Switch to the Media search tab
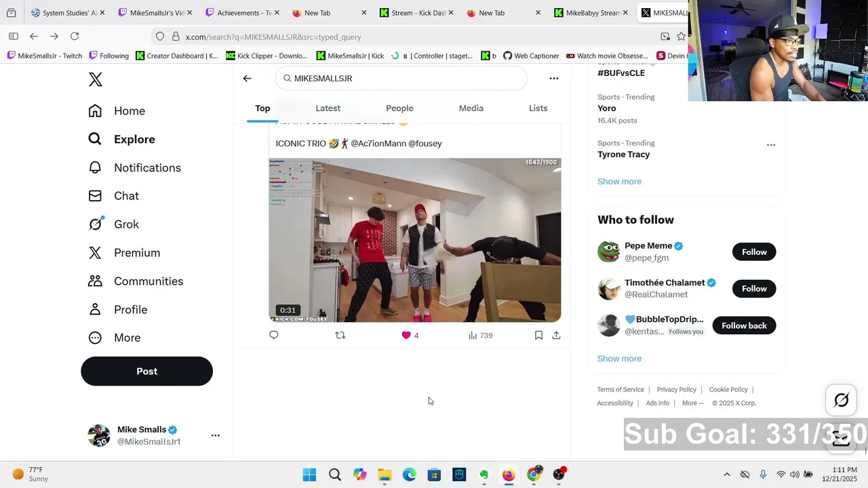The width and height of the screenshot is (868, 488). coord(471,108)
